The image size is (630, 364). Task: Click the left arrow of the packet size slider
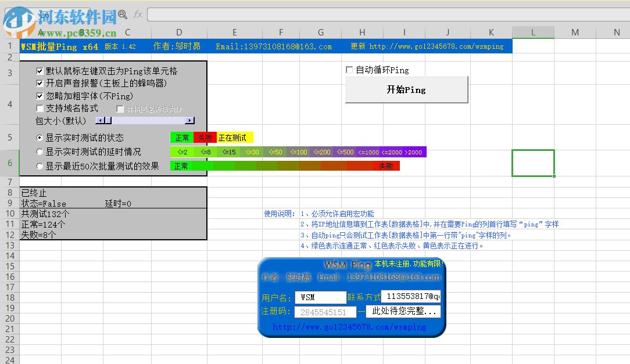99,121
